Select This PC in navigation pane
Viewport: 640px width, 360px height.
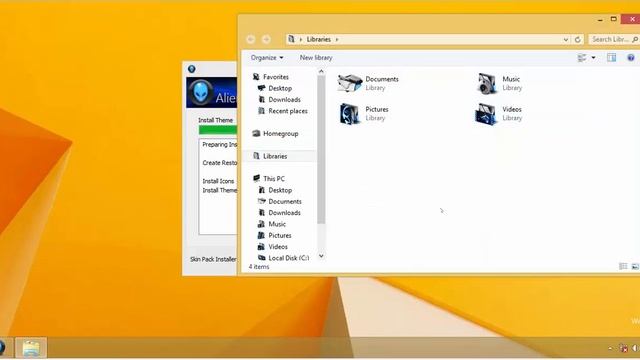[274, 178]
